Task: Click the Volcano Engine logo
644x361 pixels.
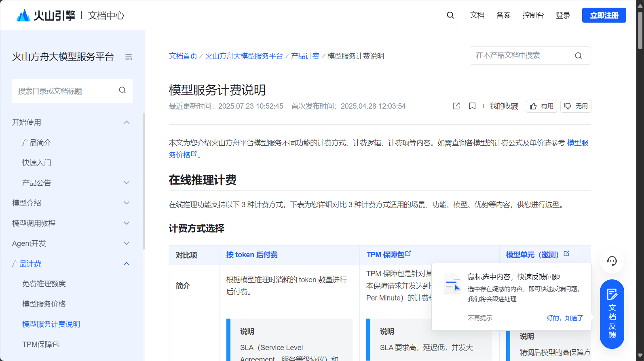Action: click(46, 15)
